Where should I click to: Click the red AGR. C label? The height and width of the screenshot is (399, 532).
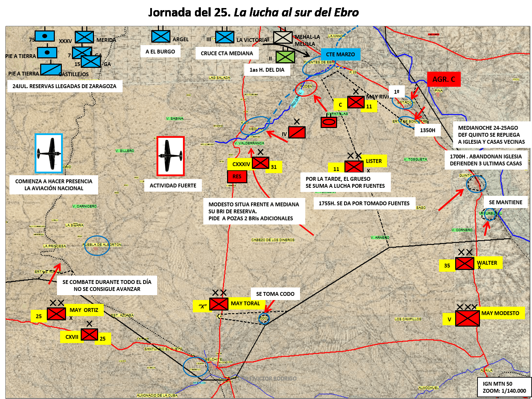444,79
